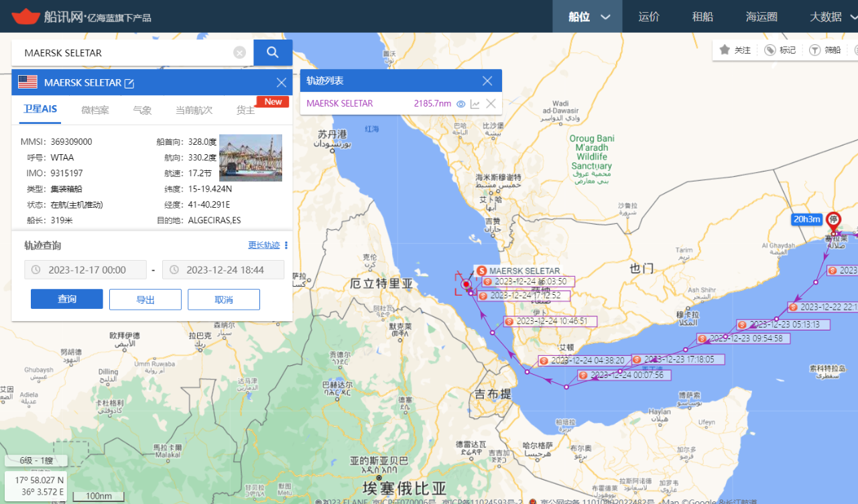Click the 取消 cancel button

click(224, 300)
